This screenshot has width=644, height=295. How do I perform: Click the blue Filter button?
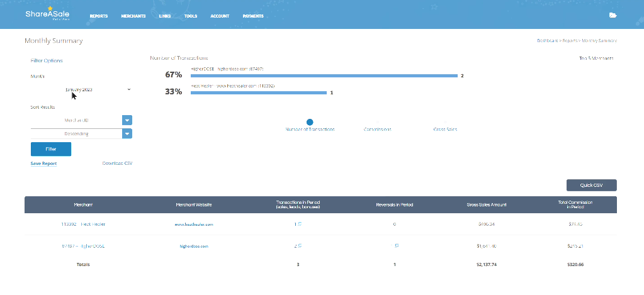[51, 149]
